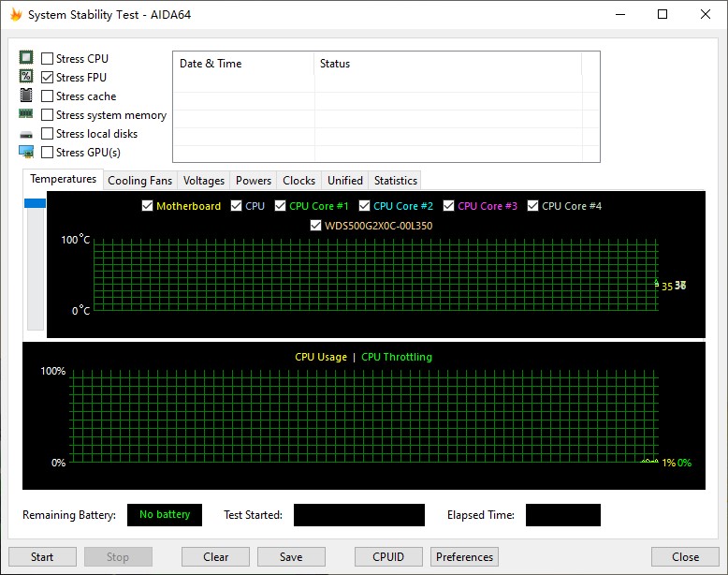Enable Stress GPU(s) checkbox
The image size is (728, 575).
click(x=47, y=152)
